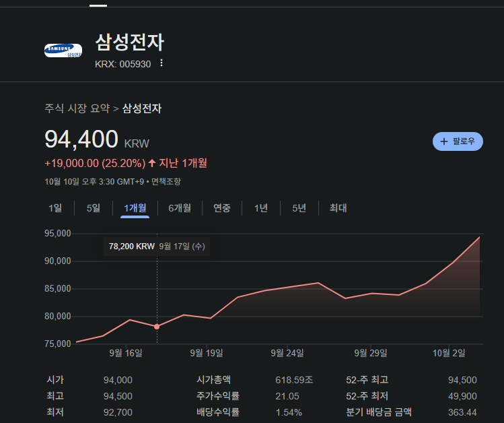Click the 52-주 최저 value 49,900

462,396
